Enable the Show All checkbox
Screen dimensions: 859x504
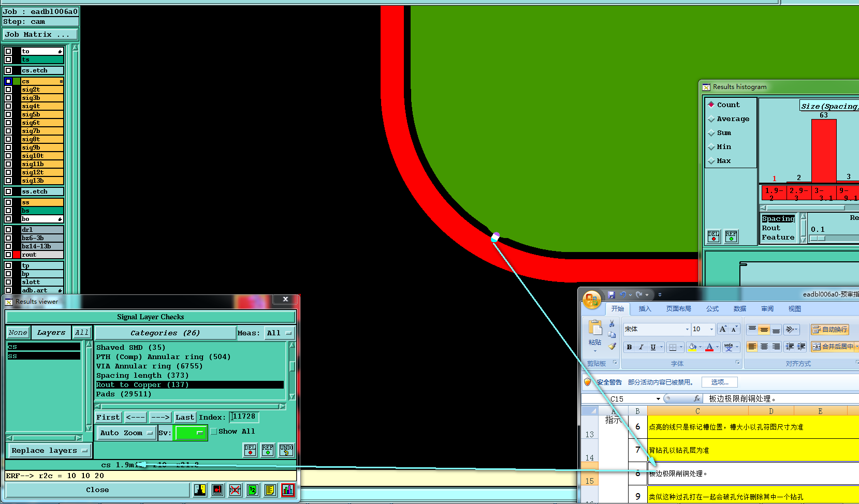pyautogui.click(x=214, y=431)
